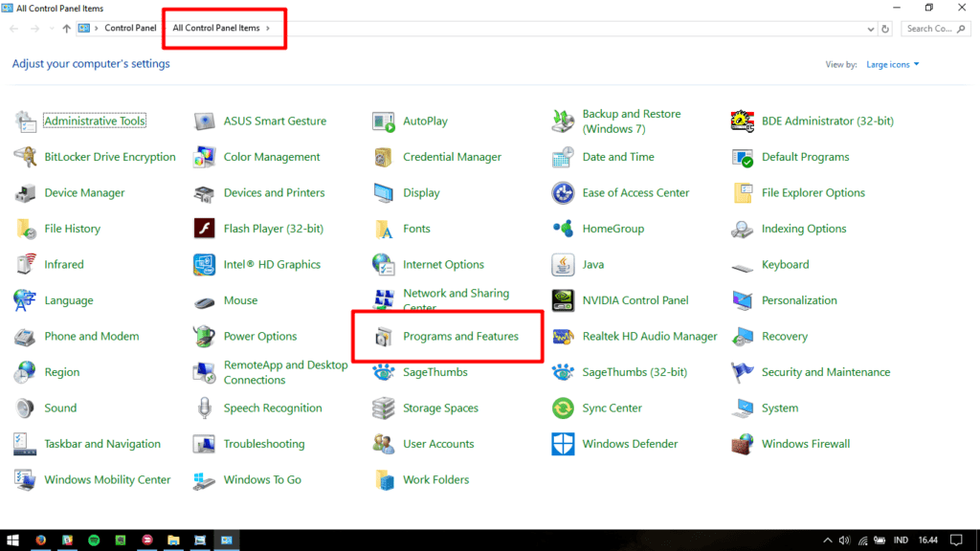Screen dimensions: 980x551
Task: Click the Intel HD Graphics icon
Action: (205, 265)
